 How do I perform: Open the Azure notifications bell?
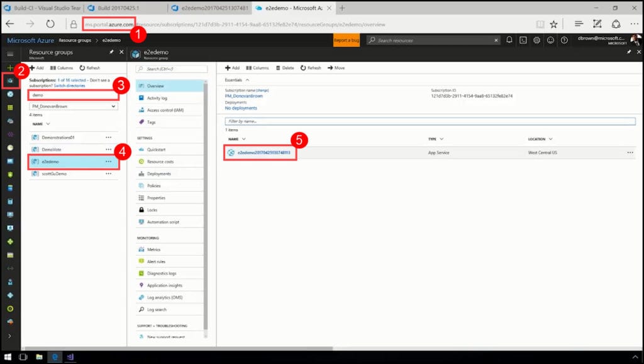509,40
